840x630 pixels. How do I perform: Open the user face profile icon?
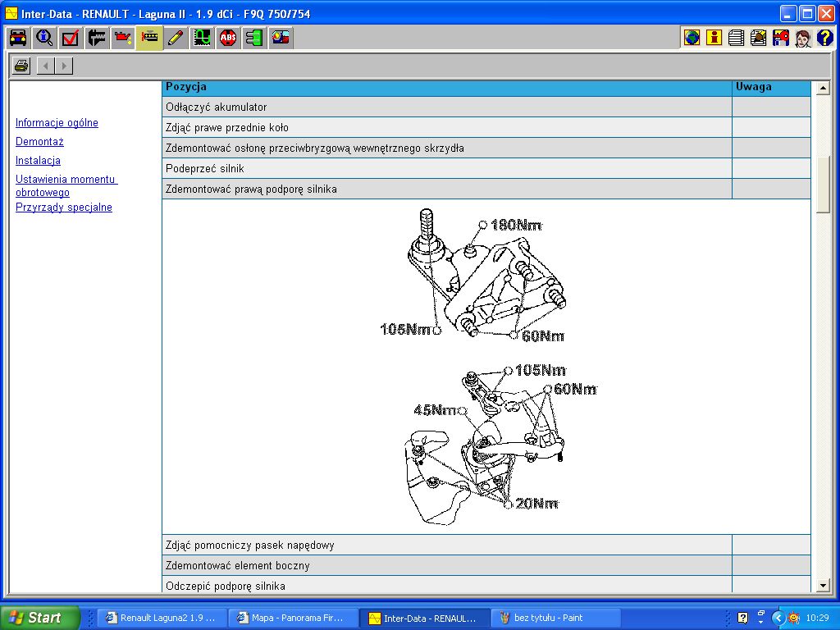coord(803,38)
